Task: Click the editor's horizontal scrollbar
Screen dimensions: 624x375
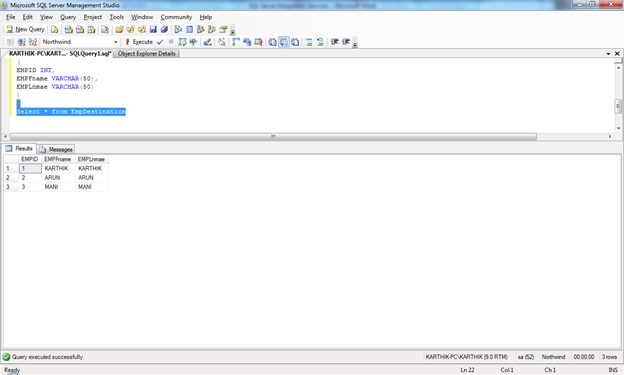Action: [x=273, y=137]
